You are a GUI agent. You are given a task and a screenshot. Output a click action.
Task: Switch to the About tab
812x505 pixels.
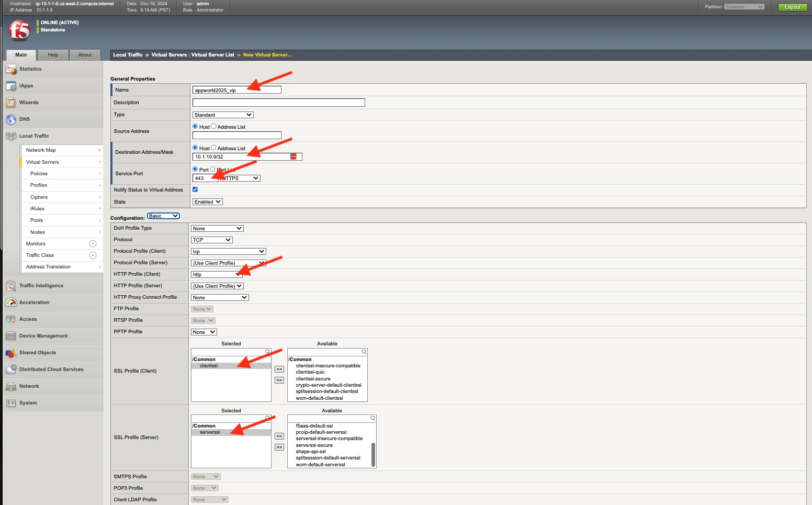(x=85, y=55)
